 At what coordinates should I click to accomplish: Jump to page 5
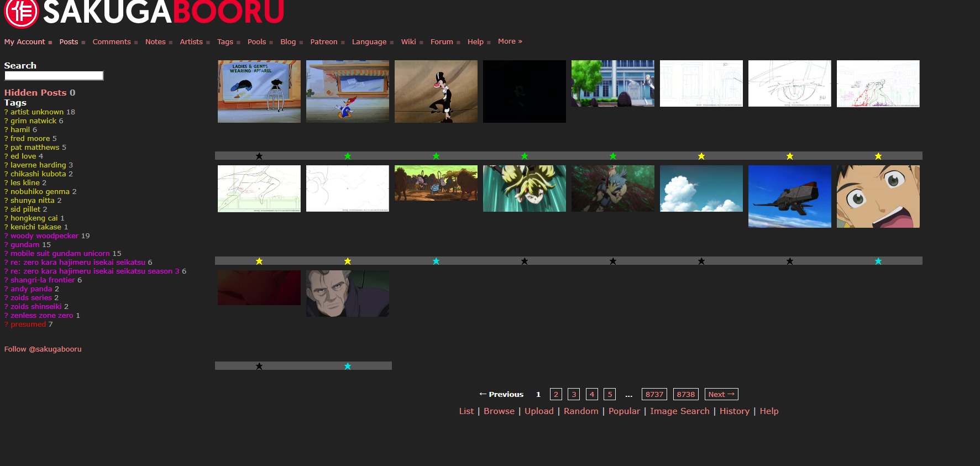click(x=610, y=394)
